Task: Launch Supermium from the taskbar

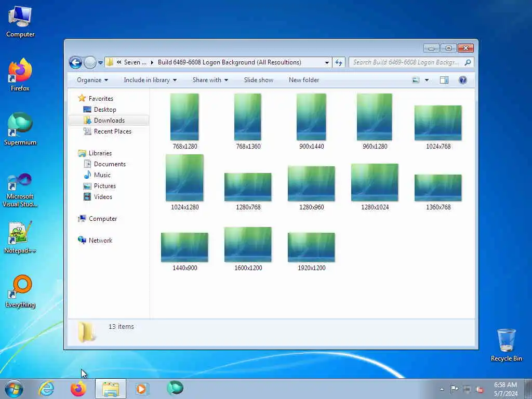Action: (x=175, y=389)
